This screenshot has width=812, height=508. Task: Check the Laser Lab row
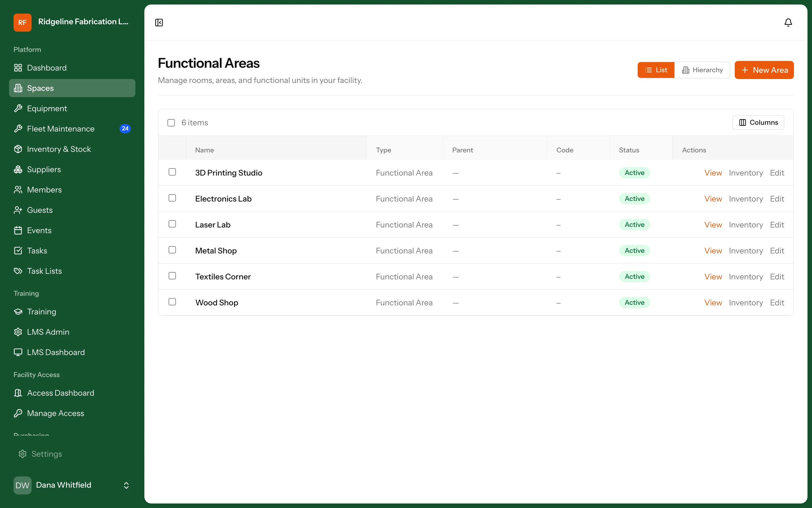[x=172, y=224]
